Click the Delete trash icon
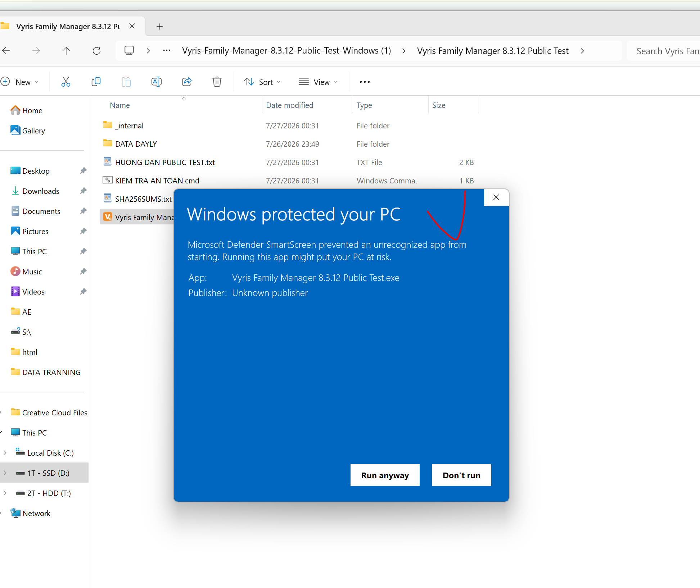The height and width of the screenshot is (588, 700). coord(217,82)
